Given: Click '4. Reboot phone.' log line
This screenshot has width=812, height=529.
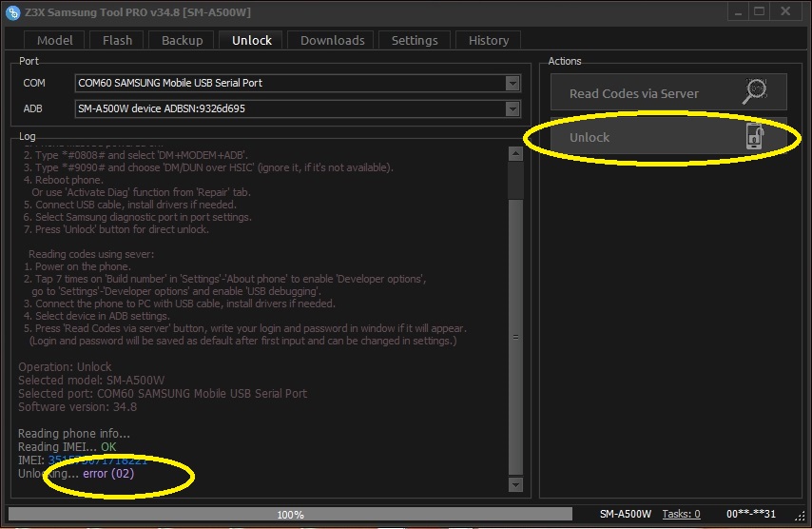Looking at the screenshot, I should tap(63, 180).
